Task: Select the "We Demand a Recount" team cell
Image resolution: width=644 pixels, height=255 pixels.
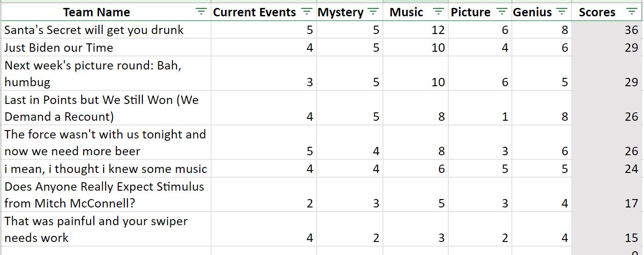Action: 106,108
